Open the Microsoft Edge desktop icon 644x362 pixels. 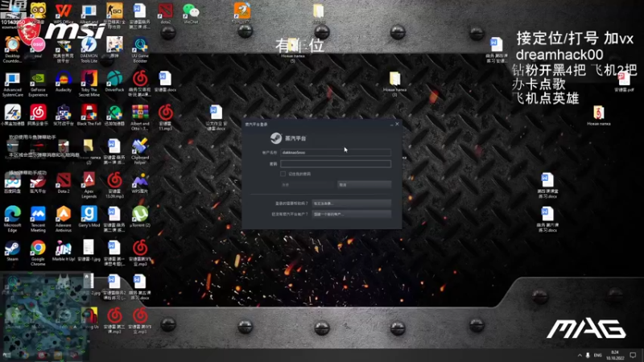click(12, 219)
